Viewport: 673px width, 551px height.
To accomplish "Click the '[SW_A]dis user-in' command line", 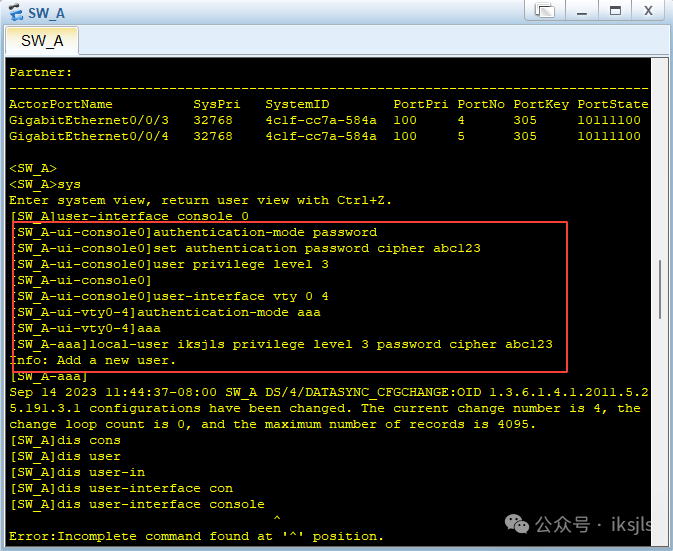I will point(77,472).
